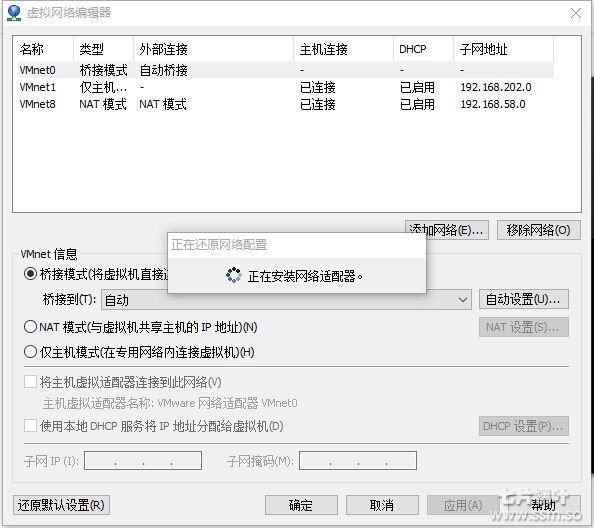Open DHCP 设置(P)... button
594x528 pixels.
[524, 426]
